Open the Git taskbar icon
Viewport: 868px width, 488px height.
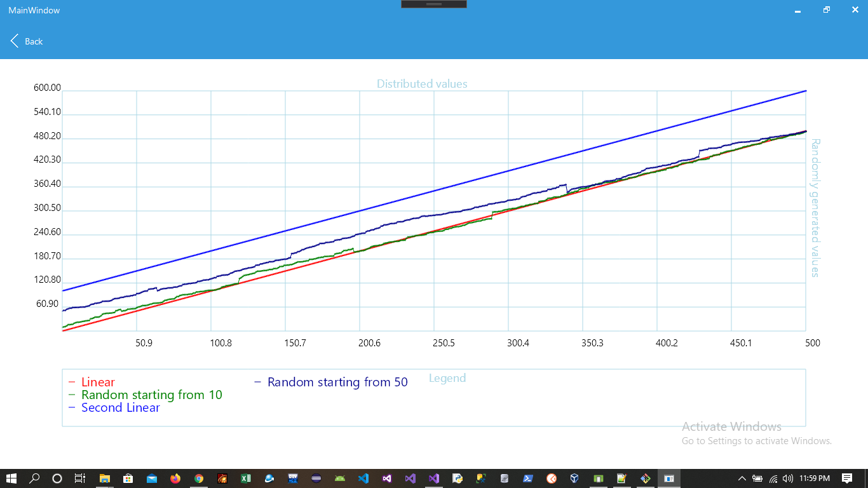(x=646, y=478)
